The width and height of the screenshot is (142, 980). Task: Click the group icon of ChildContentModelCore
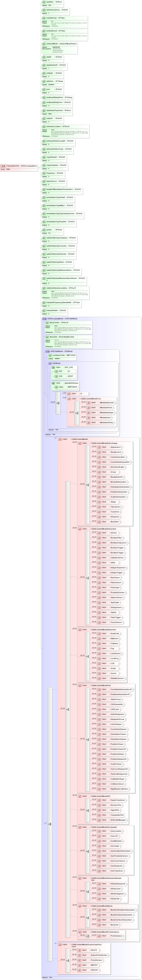click(69, 399)
